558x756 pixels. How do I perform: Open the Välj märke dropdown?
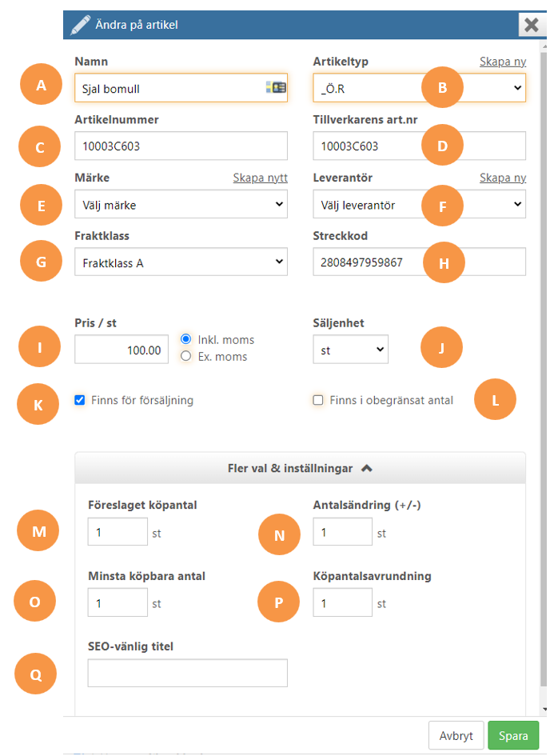[x=181, y=204]
